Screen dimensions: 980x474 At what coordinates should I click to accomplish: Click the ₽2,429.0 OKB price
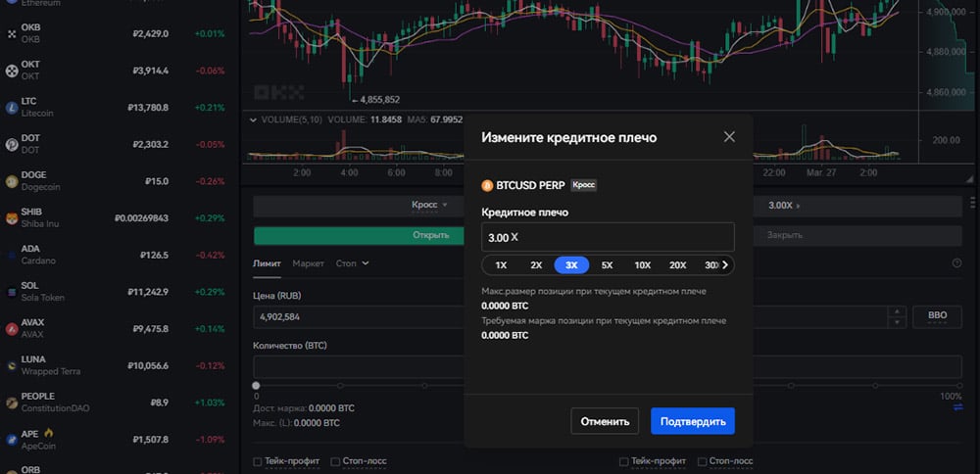pos(151,33)
